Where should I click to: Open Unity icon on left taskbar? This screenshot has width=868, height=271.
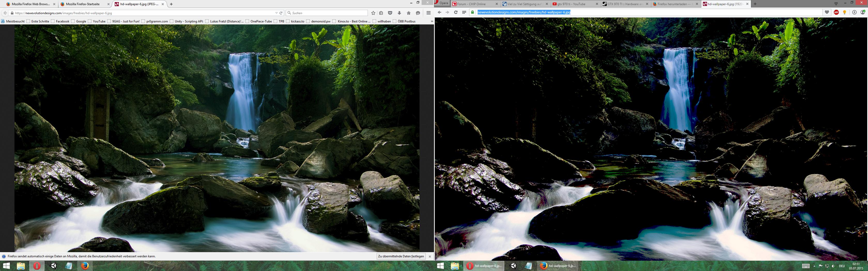tap(53, 266)
